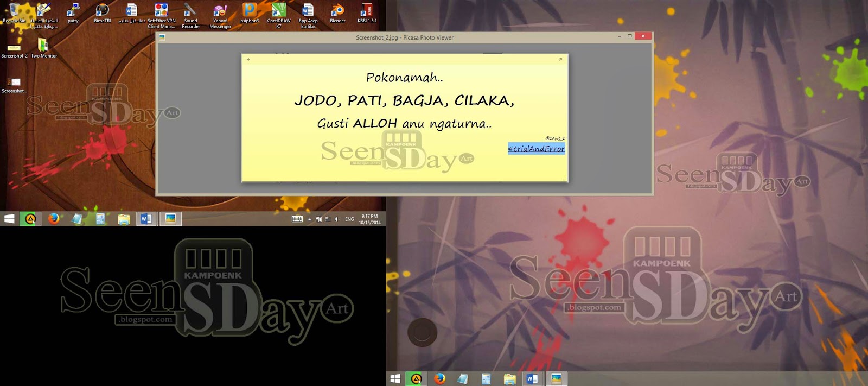Click the Picasa Photo Viewer title bar icon

point(162,37)
